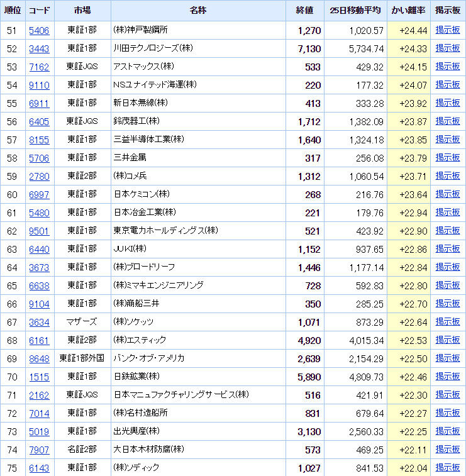Open stock code 6143 link
This screenshot has height=476, width=466.
point(39,468)
